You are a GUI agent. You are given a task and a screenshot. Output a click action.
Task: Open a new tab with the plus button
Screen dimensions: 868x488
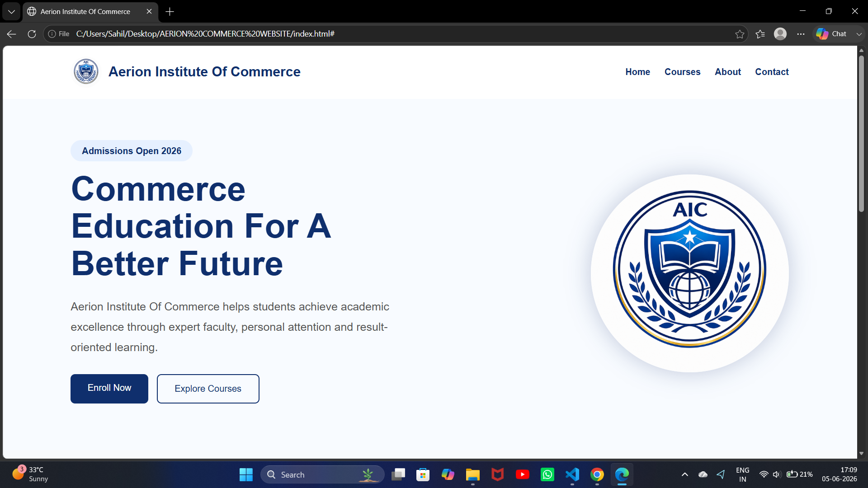(170, 12)
